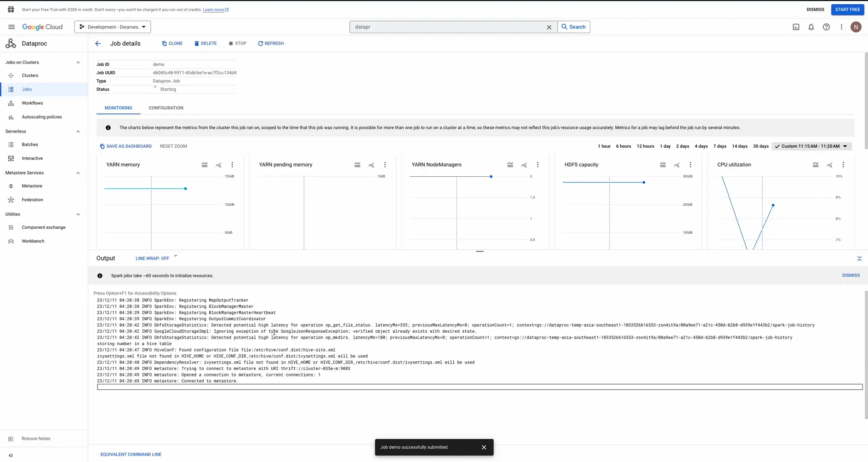Collapse the Metastore Services section
This screenshot has width=868, height=462.
(78, 173)
